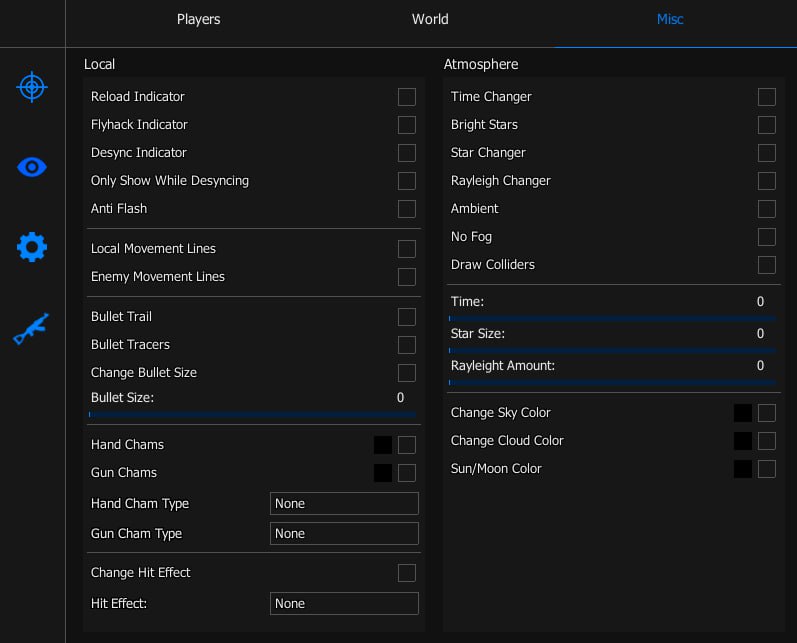The image size is (797, 643).
Task: Open the aimbot crosshair sidebar section
Action: [32, 87]
